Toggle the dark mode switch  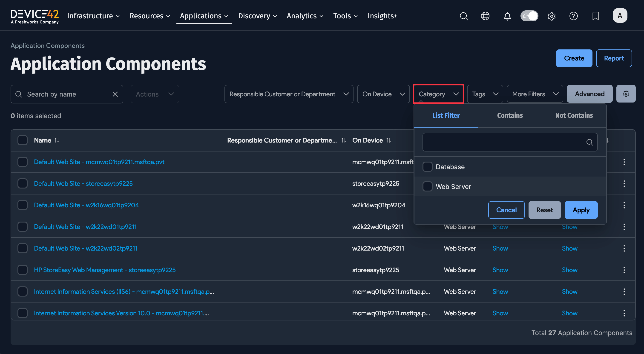529,15
